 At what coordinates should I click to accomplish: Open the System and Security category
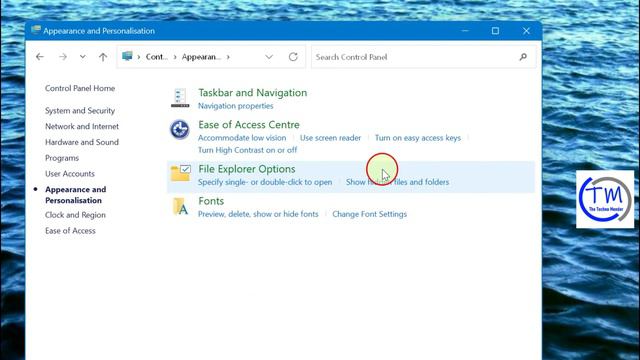coord(80,111)
